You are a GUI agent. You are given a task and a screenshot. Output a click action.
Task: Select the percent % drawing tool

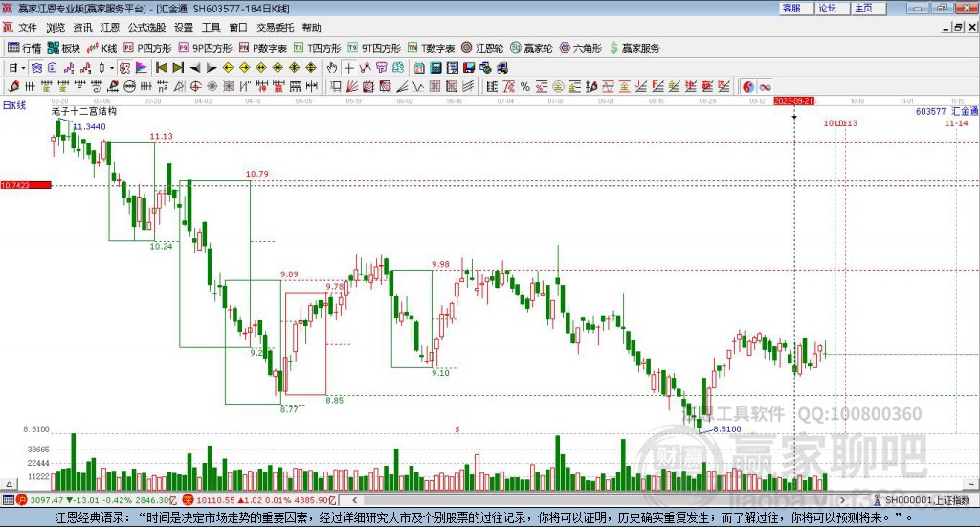pyautogui.click(x=525, y=86)
